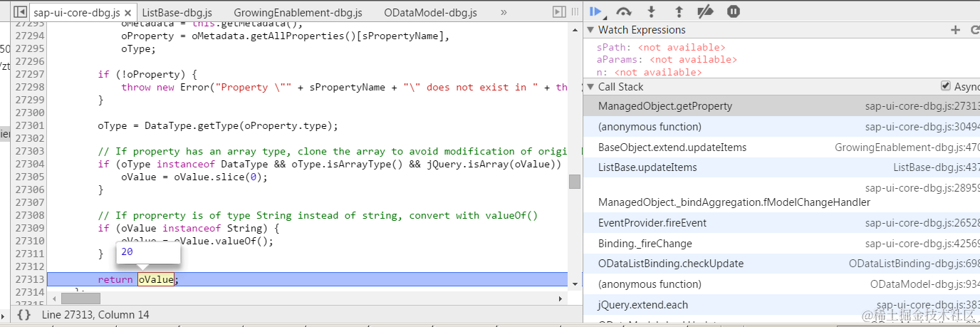Deactivate all breakpoints
The width and height of the screenshot is (980, 327).
click(x=705, y=11)
